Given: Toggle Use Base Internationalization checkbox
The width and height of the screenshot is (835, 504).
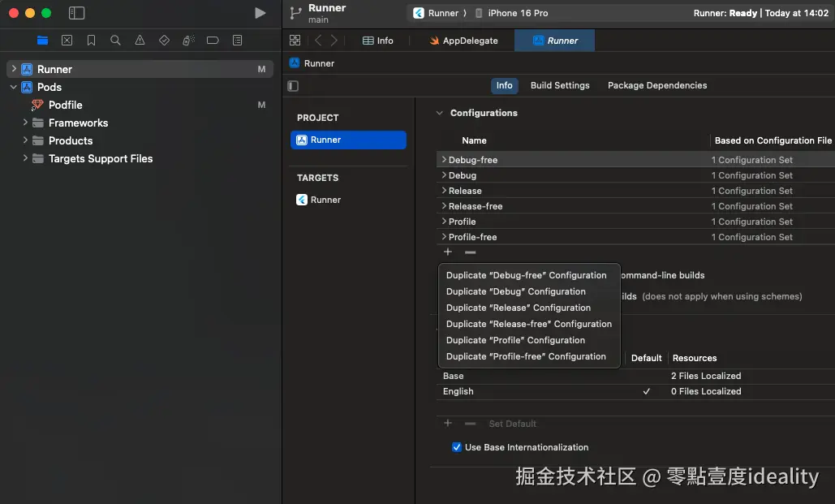Looking at the screenshot, I should click(456, 447).
